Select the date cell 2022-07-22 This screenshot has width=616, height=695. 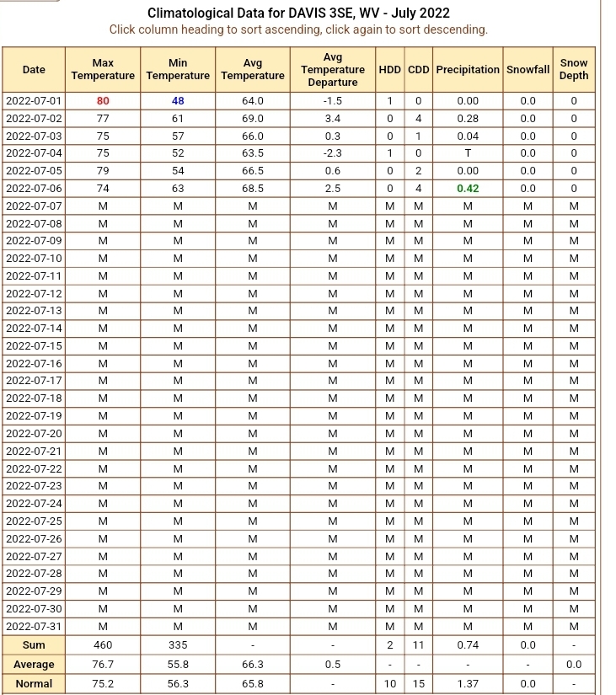coord(34,468)
